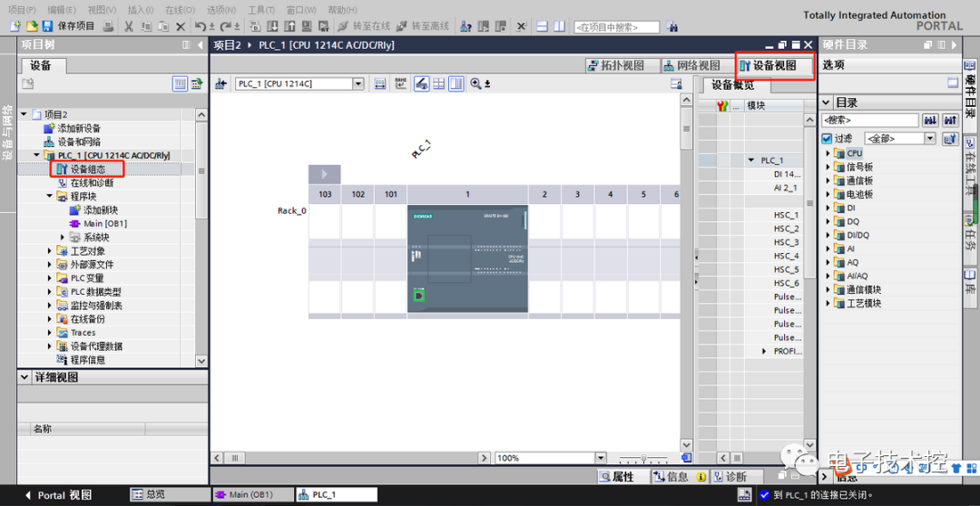Split editor space vertically icon

tap(559, 26)
